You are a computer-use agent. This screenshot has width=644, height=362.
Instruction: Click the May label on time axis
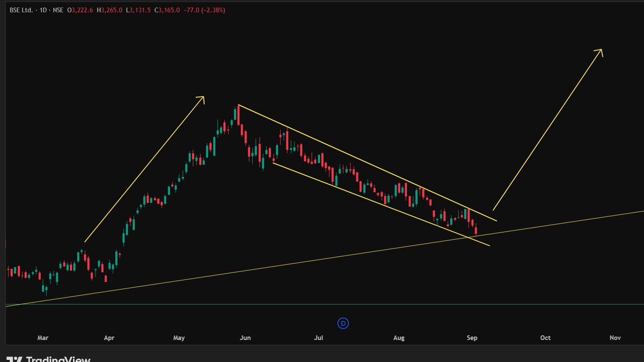pos(179,338)
